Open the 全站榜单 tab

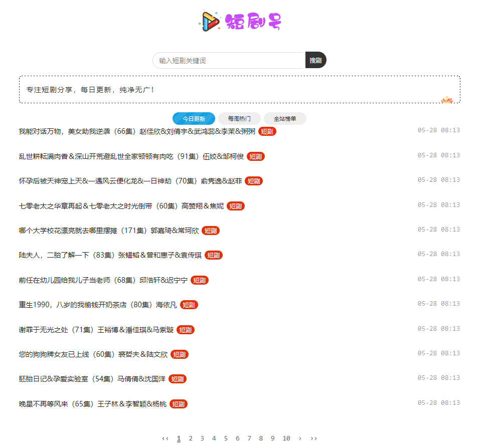pyautogui.click(x=285, y=119)
